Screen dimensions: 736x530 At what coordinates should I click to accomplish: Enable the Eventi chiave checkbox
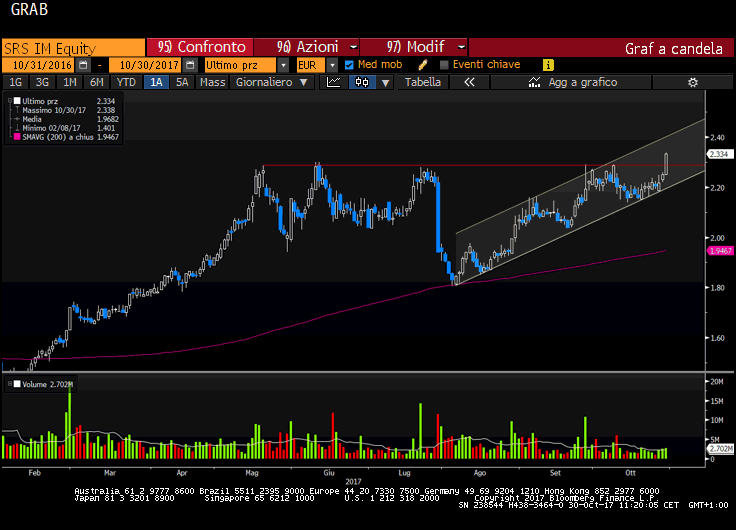click(x=445, y=65)
